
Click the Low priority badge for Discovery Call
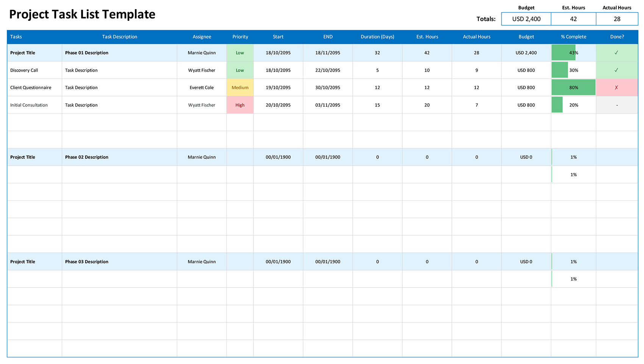pyautogui.click(x=240, y=70)
